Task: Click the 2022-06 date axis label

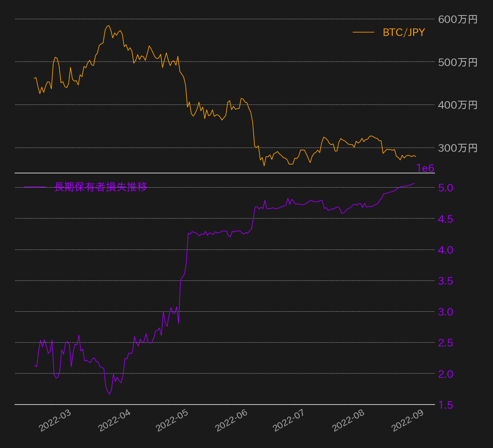Action: [231, 420]
